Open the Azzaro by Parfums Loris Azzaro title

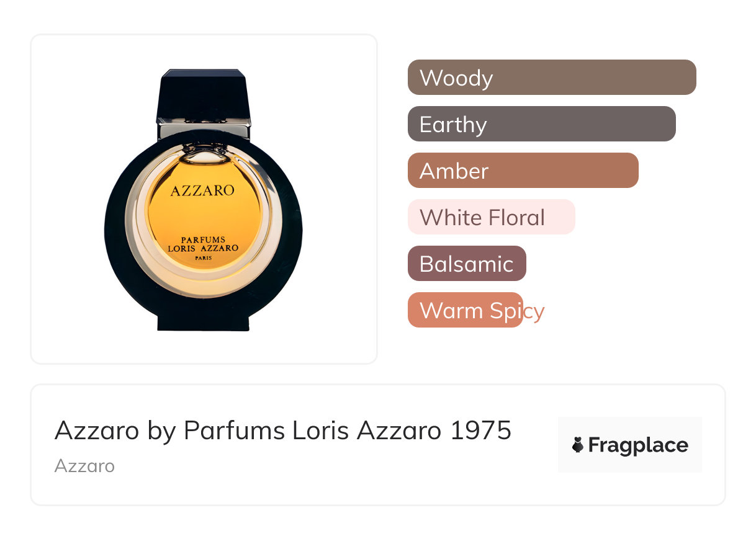[x=248, y=430]
